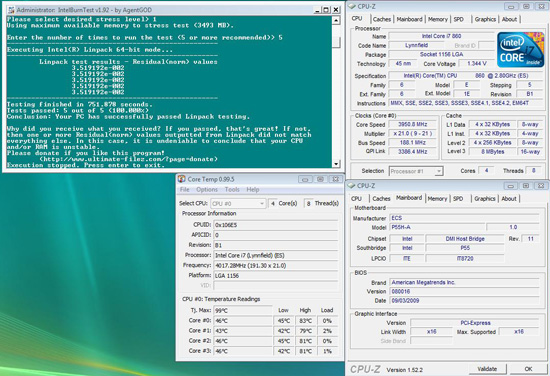Select CPU tab in upper CPU-Z window
Screen dimensions: 550x376
pyautogui.click(x=357, y=19)
